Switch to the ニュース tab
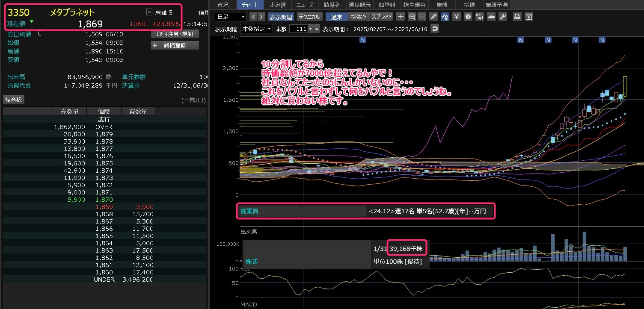This screenshot has width=644, height=309. click(x=305, y=5)
